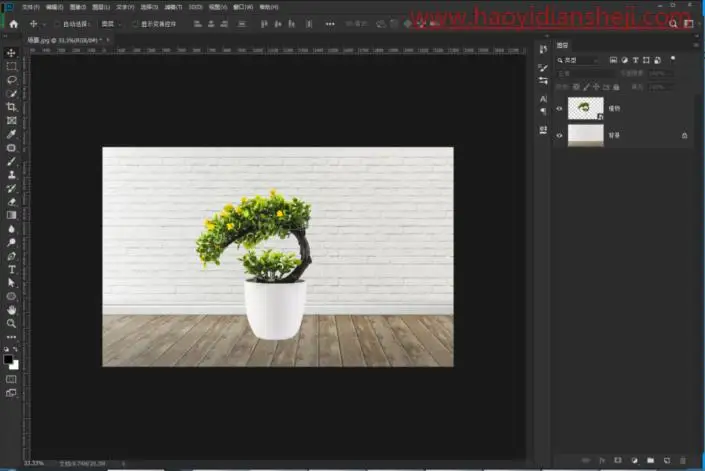Close the 场景.jpg document tab

coord(108,40)
